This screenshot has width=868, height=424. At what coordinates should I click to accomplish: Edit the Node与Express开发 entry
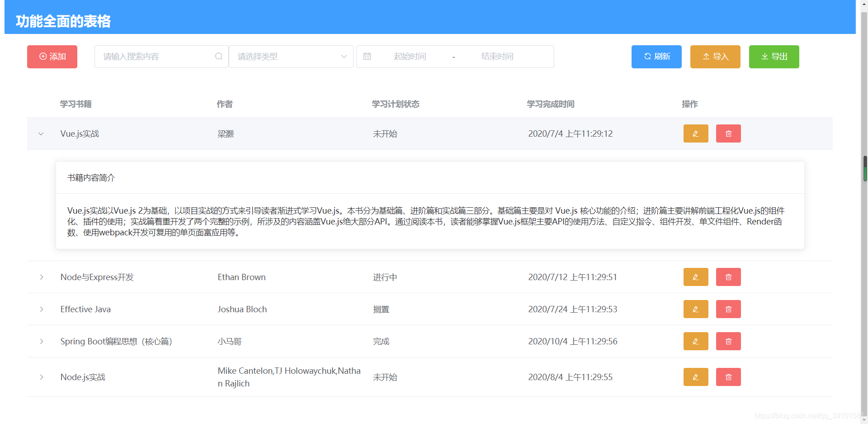pyautogui.click(x=696, y=277)
